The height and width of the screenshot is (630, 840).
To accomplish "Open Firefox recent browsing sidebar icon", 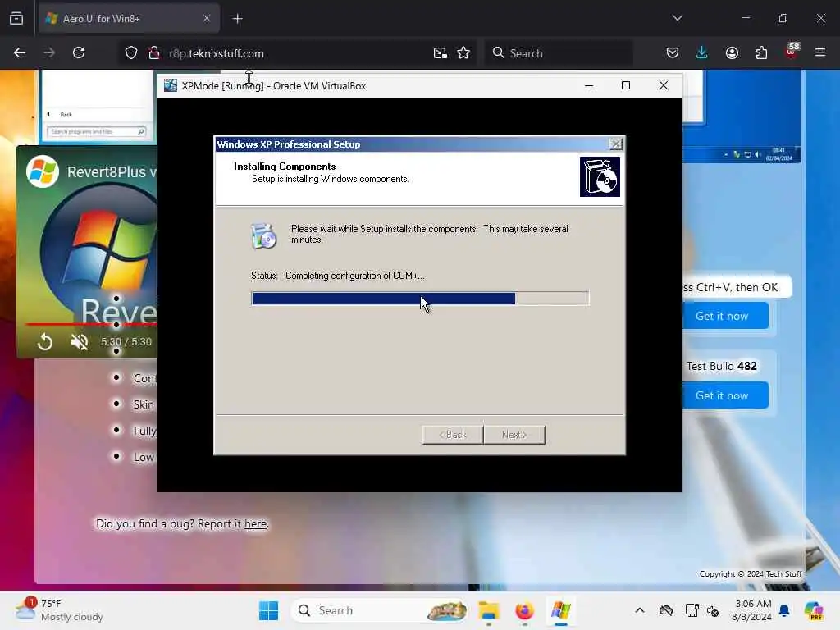I will coord(16,18).
